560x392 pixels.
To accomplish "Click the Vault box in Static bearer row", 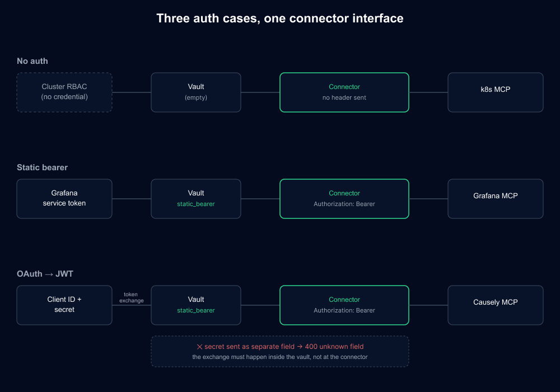I will pyautogui.click(x=195, y=199).
